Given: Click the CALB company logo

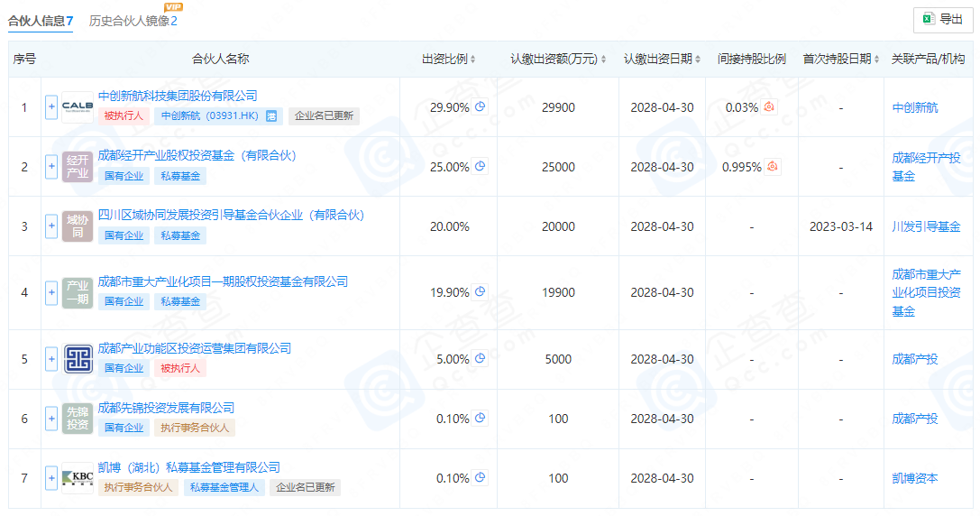Looking at the screenshot, I should click(78, 107).
